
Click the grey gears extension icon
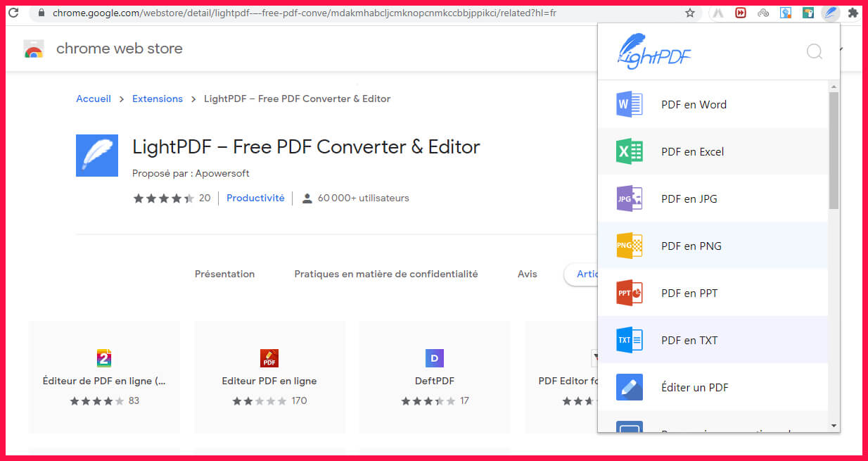763,13
